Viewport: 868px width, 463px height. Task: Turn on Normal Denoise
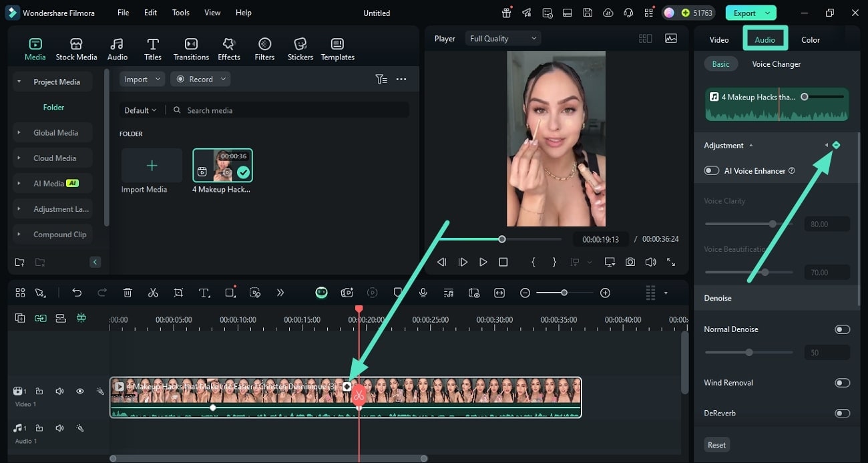click(x=842, y=329)
